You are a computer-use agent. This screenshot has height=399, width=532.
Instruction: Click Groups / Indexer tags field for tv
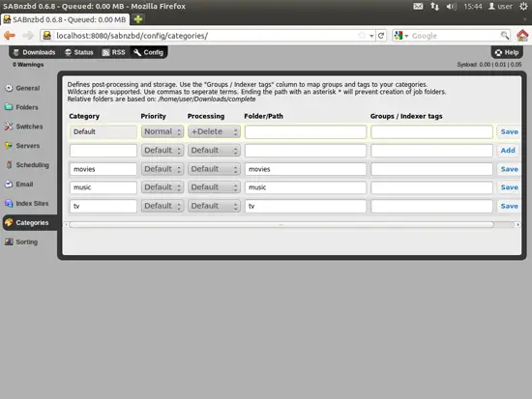431,206
